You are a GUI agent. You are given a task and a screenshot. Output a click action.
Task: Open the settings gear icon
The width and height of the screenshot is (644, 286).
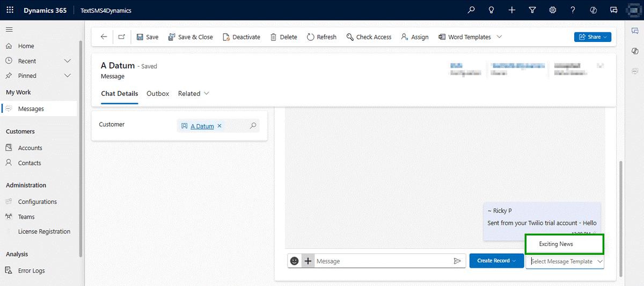pyautogui.click(x=552, y=10)
